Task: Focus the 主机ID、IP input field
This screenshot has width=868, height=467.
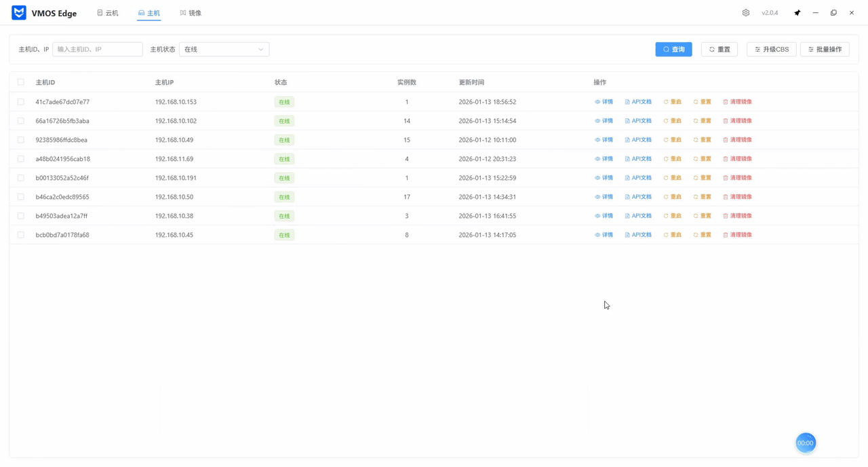Action: 98,50
